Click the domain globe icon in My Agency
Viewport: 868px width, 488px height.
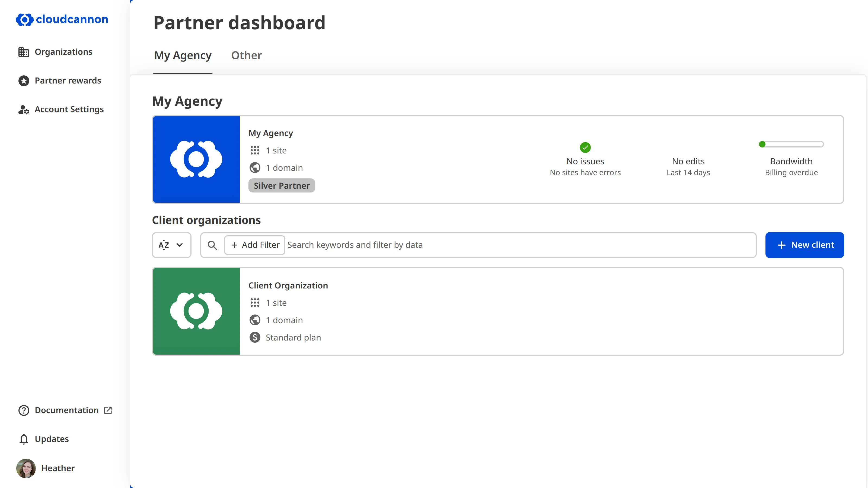click(255, 167)
